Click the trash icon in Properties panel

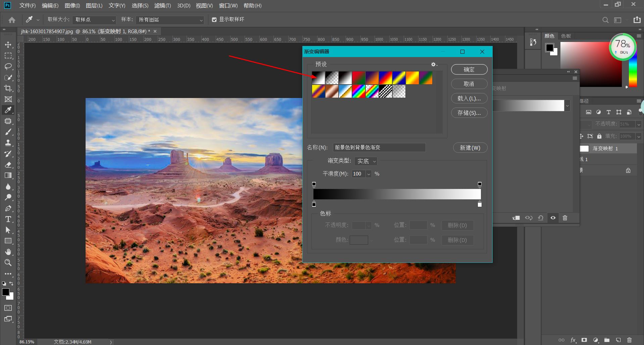coord(565,218)
